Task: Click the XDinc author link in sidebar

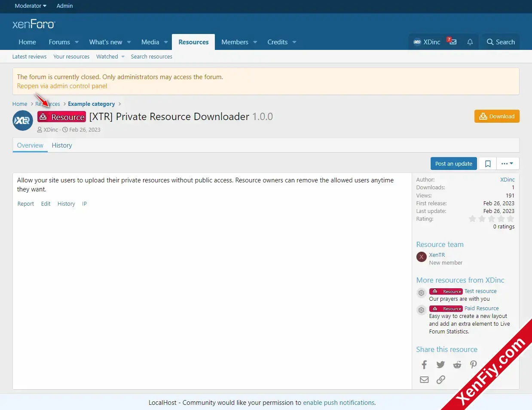Action: pyautogui.click(x=508, y=180)
